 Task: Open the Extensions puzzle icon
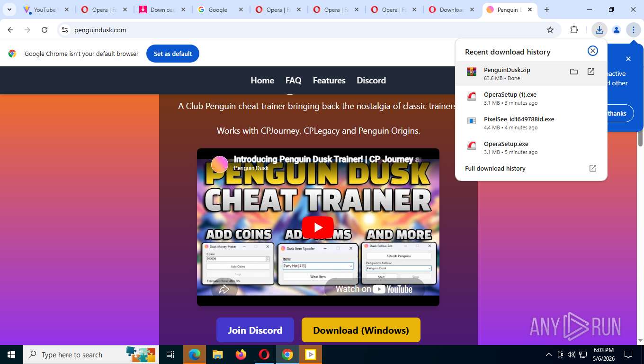(574, 30)
